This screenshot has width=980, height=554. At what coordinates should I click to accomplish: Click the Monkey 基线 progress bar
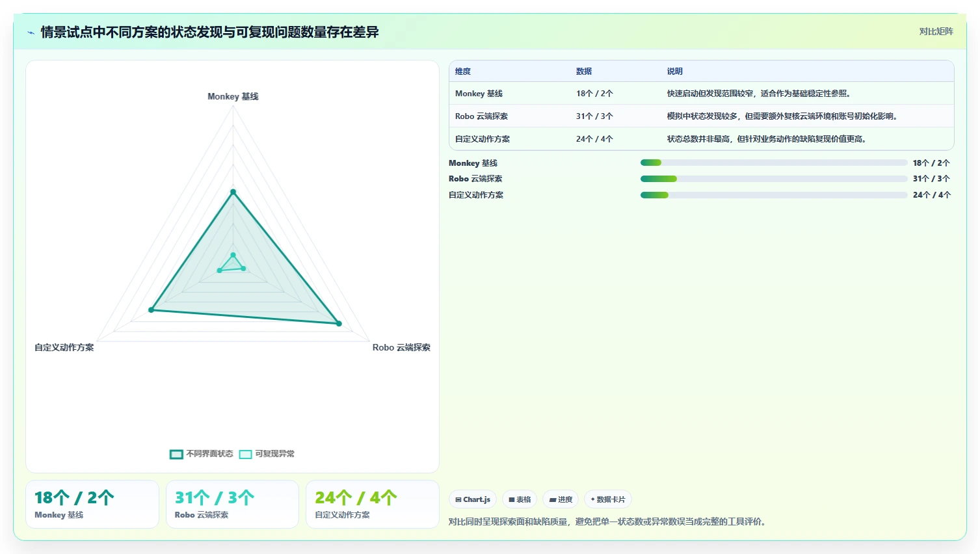(774, 163)
